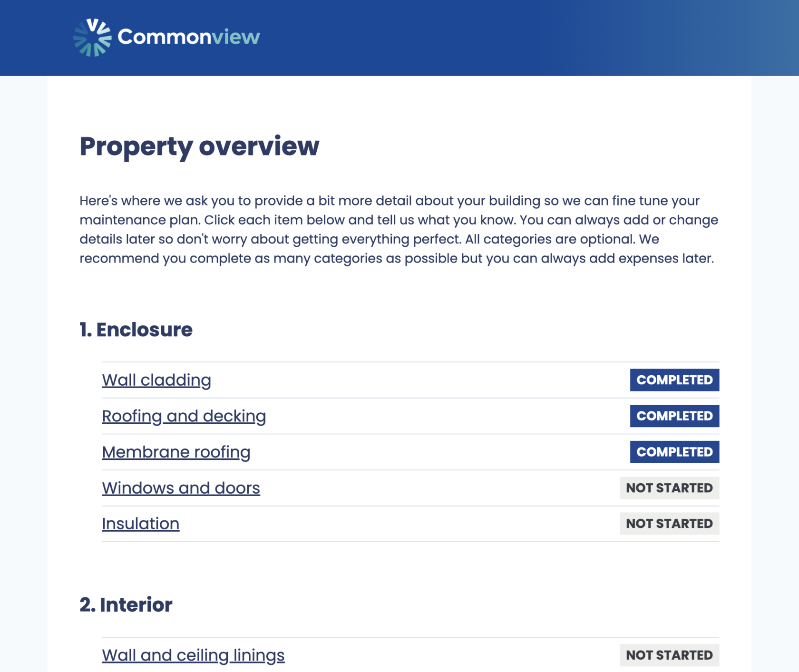Image resolution: width=799 pixels, height=672 pixels.
Task: Open the Windows and doors link
Action: click(x=181, y=488)
